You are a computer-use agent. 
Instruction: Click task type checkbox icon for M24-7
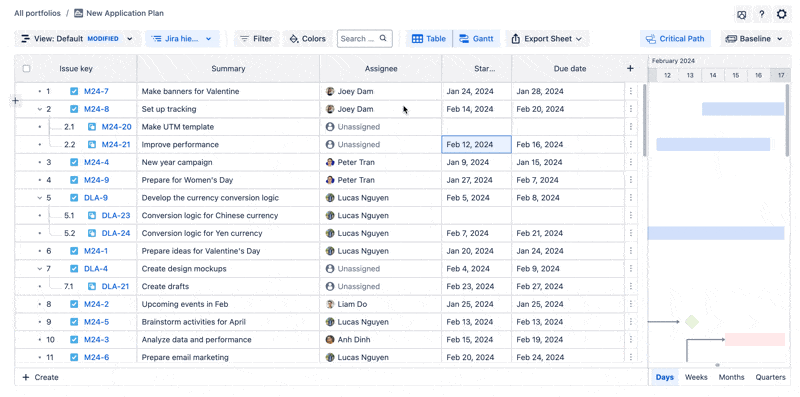pos(74,91)
